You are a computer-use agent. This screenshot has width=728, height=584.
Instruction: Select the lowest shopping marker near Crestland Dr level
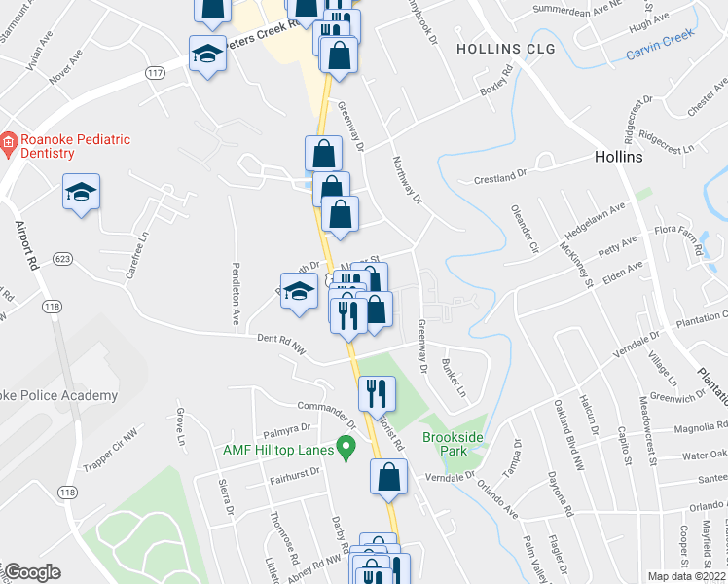coord(340,216)
